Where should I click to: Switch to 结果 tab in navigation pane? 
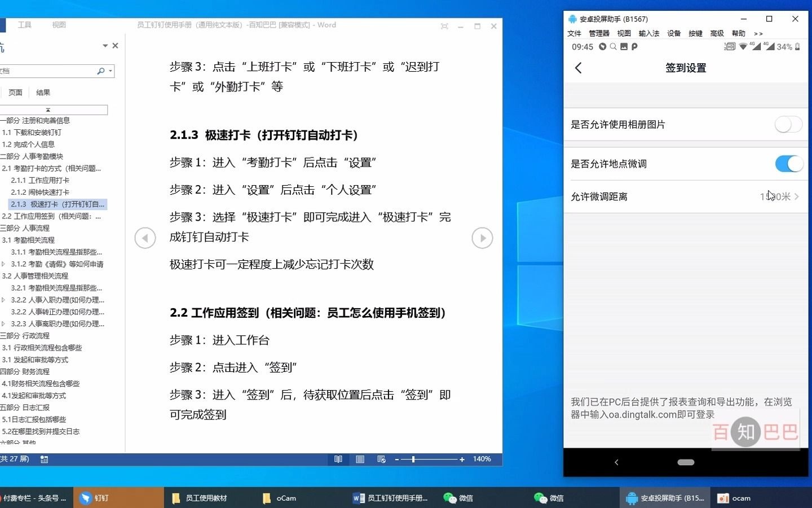[x=43, y=93]
